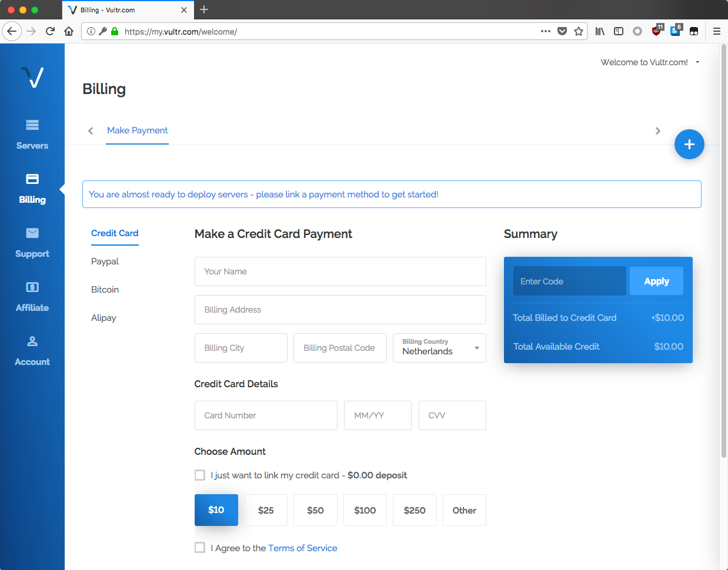728x570 pixels.
Task: Click the Enter Code promo field
Action: (570, 281)
